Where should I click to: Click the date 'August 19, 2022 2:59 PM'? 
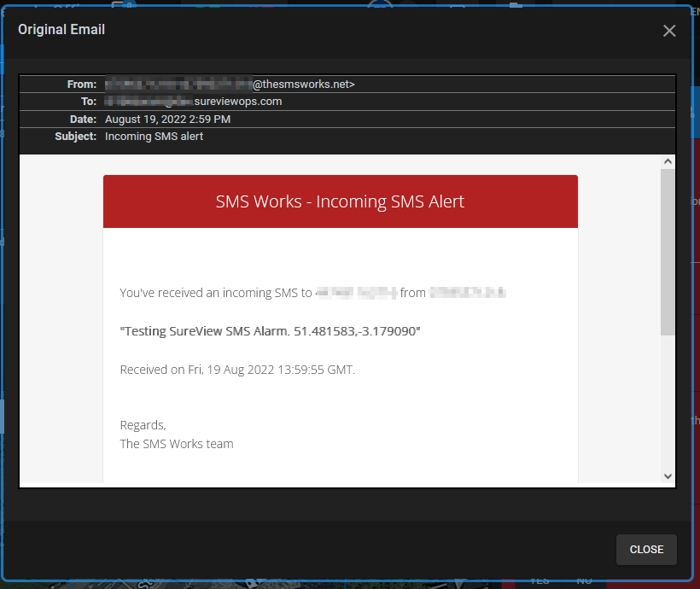click(168, 120)
